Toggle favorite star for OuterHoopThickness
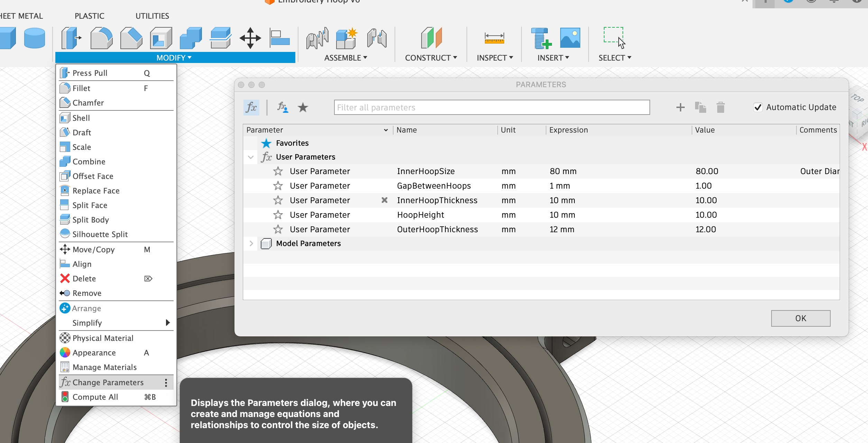This screenshot has height=443, width=868. pyautogui.click(x=278, y=229)
